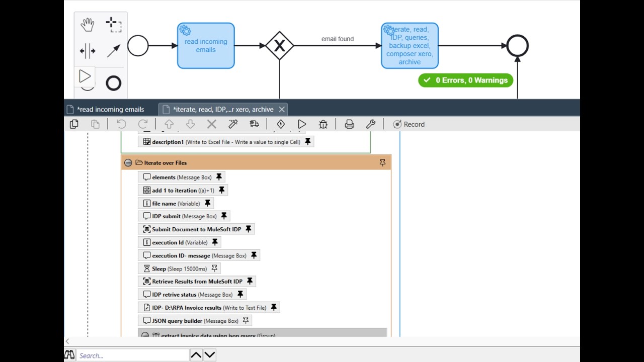Click the paste icon in toolbar
This screenshot has width=644, height=362.
[95, 124]
